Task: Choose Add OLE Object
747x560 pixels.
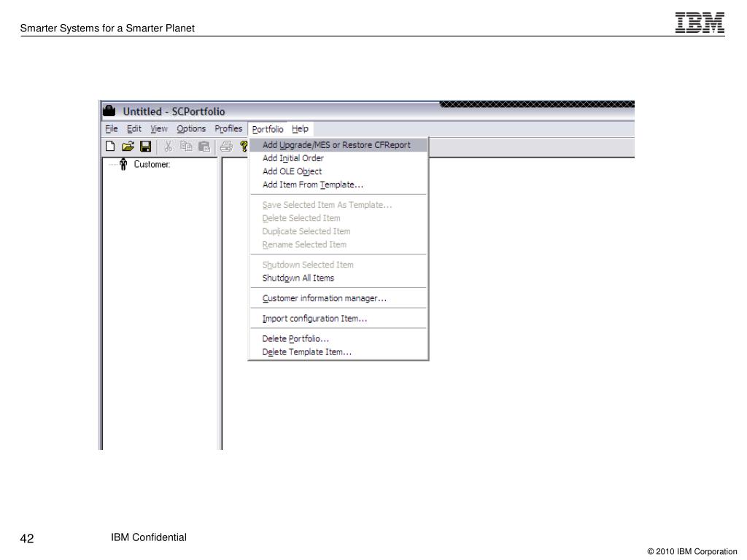Action: coord(338,171)
